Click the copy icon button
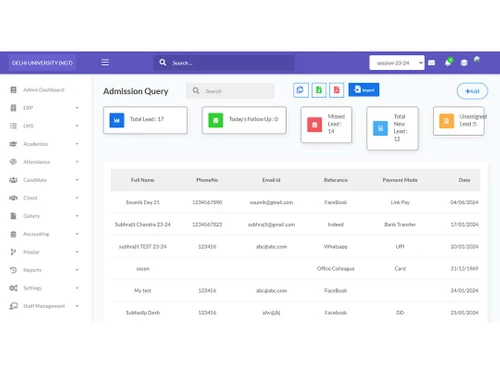 click(x=301, y=90)
